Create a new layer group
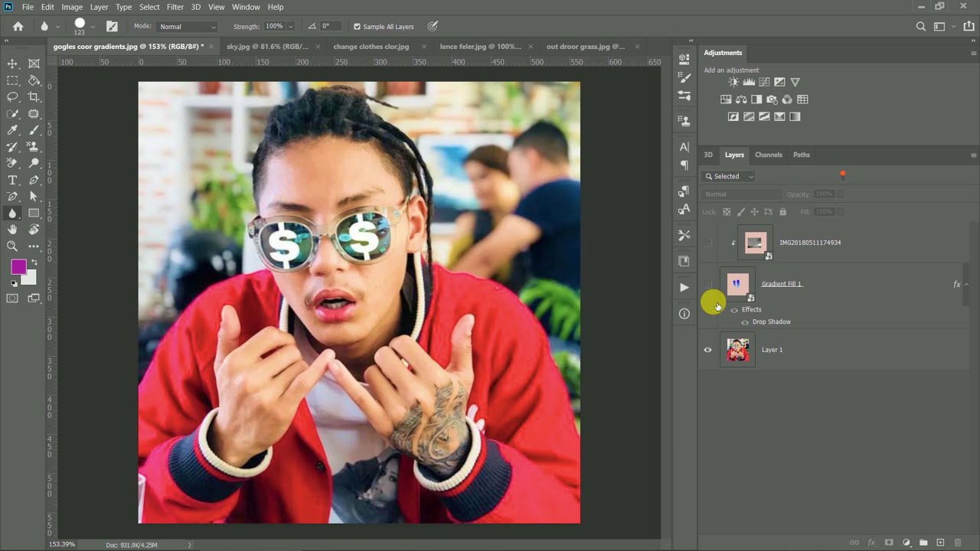This screenshot has width=980, height=551. tap(923, 543)
